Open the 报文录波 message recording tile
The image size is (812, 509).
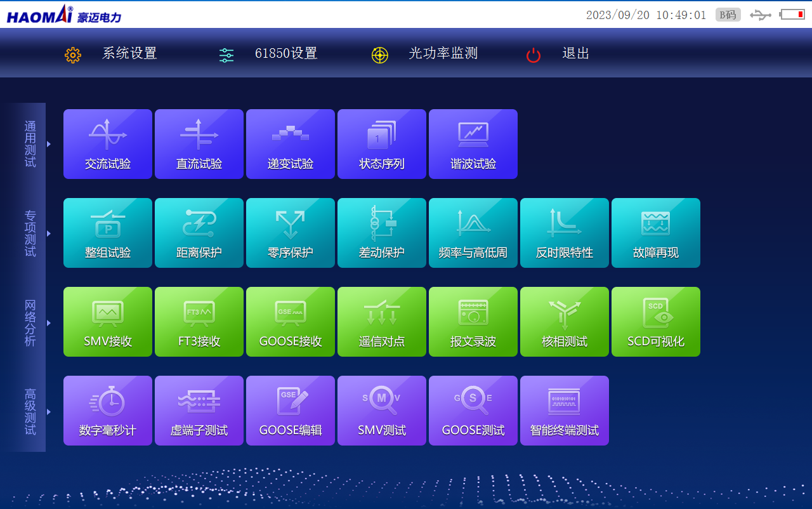coord(473,322)
